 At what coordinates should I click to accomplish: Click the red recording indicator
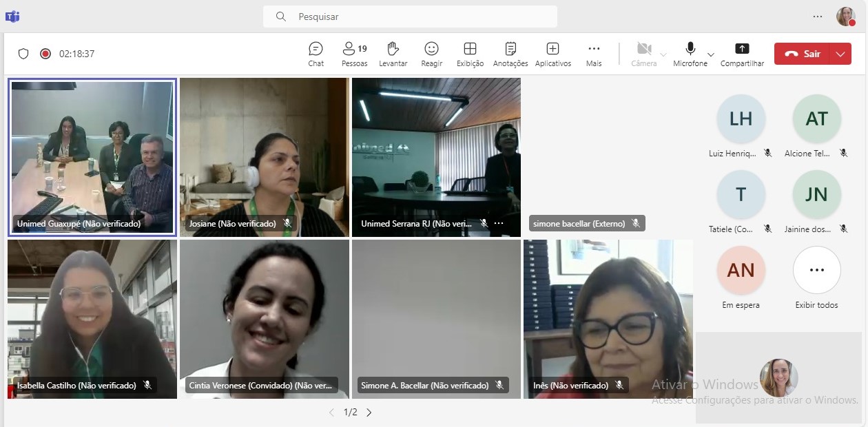(x=45, y=54)
